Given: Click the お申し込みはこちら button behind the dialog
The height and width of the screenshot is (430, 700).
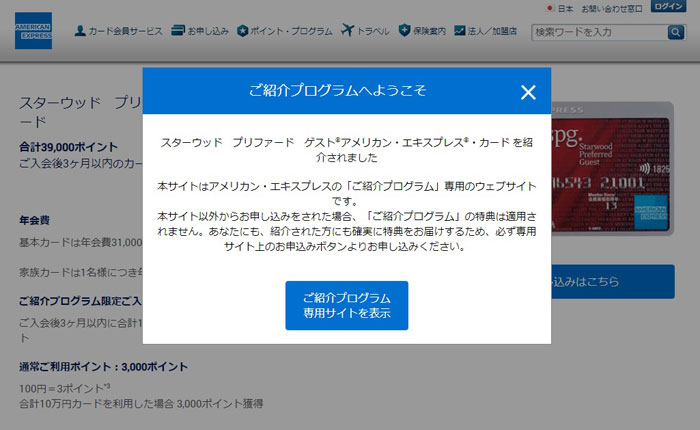Looking at the screenshot, I should 612,282.
